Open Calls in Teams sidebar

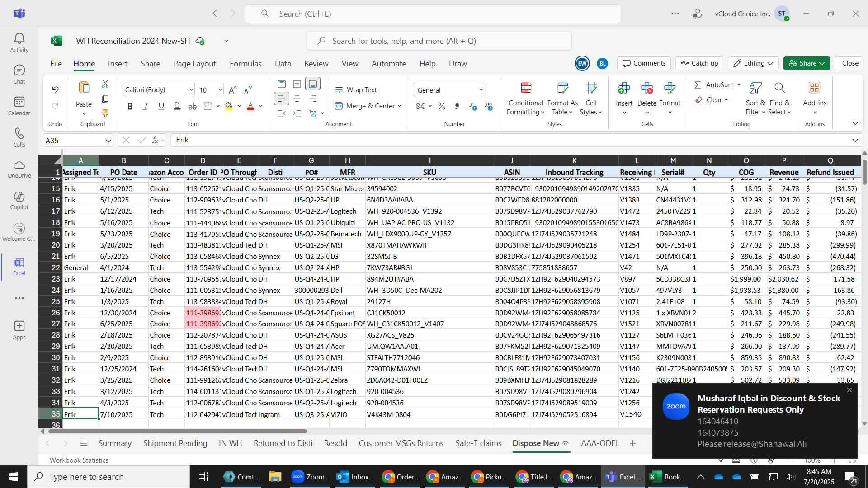pyautogui.click(x=19, y=138)
